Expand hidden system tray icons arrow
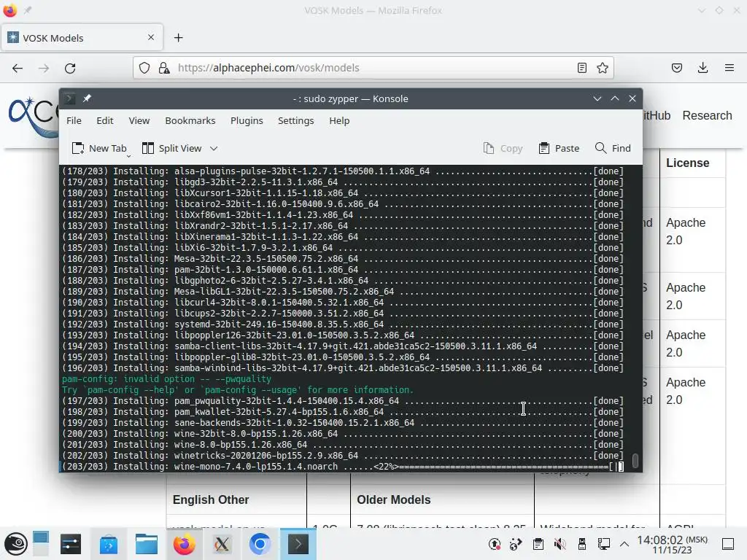 [624, 544]
